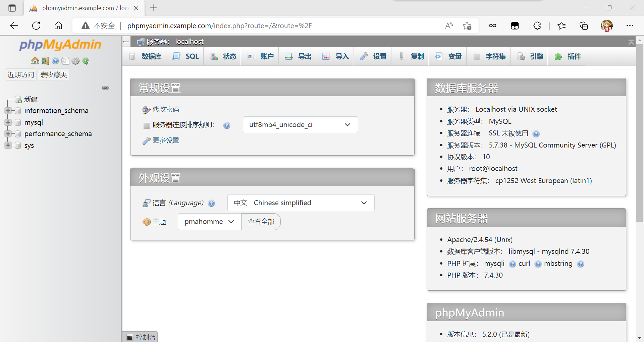Click the home icon in phpMyAdmin sidebar
The height and width of the screenshot is (342, 644).
click(x=35, y=61)
